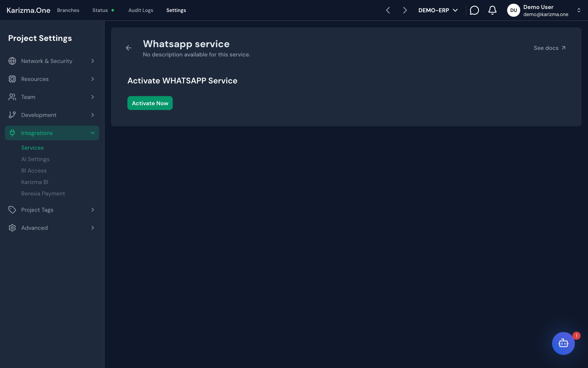Expand the Advanced section chevron
588x368 pixels.
[x=93, y=228]
